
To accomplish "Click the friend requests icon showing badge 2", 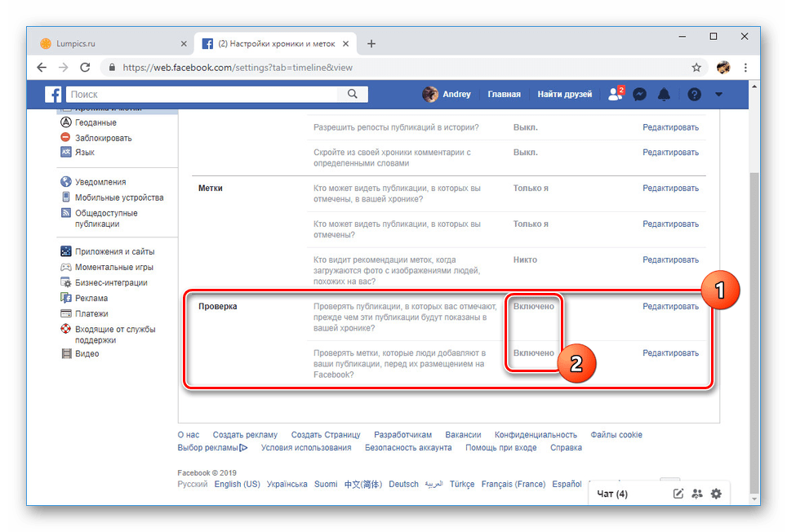I will coord(615,94).
